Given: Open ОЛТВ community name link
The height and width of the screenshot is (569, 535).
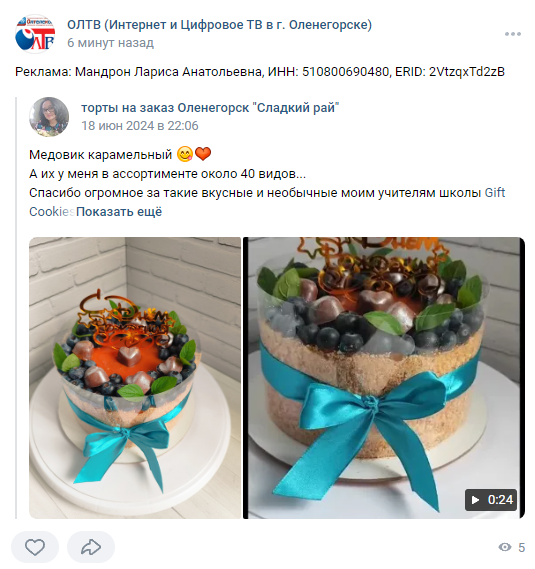Looking at the screenshot, I should point(220,25).
